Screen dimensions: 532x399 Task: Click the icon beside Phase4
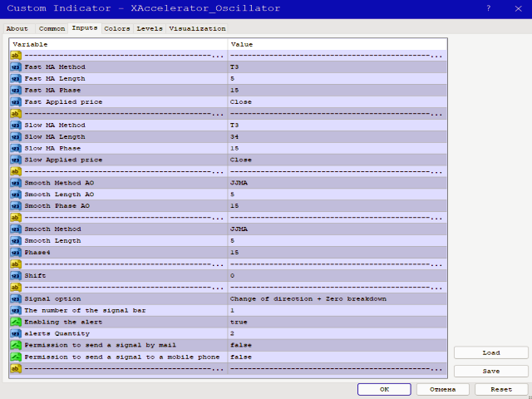tap(16, 253)
